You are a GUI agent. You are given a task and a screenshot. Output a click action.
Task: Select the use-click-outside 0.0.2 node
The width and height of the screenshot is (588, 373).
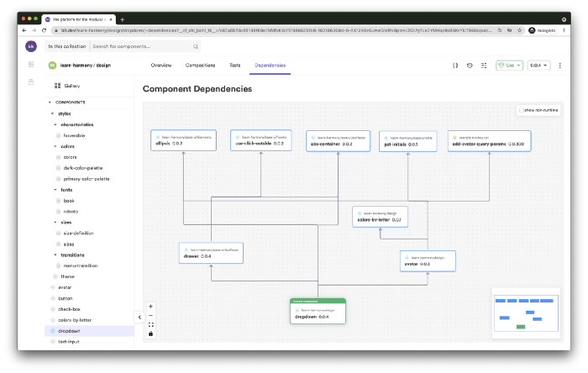point(261,140)
